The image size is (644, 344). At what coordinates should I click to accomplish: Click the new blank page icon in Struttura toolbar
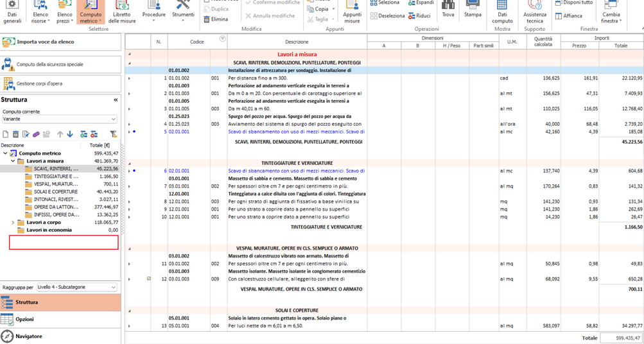(x=5, y=134)
